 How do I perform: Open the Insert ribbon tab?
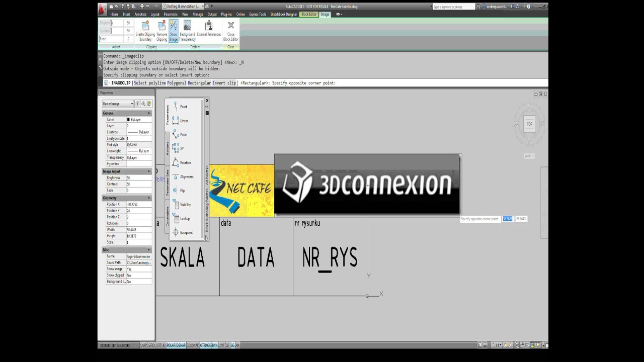[x=126, y=14]
